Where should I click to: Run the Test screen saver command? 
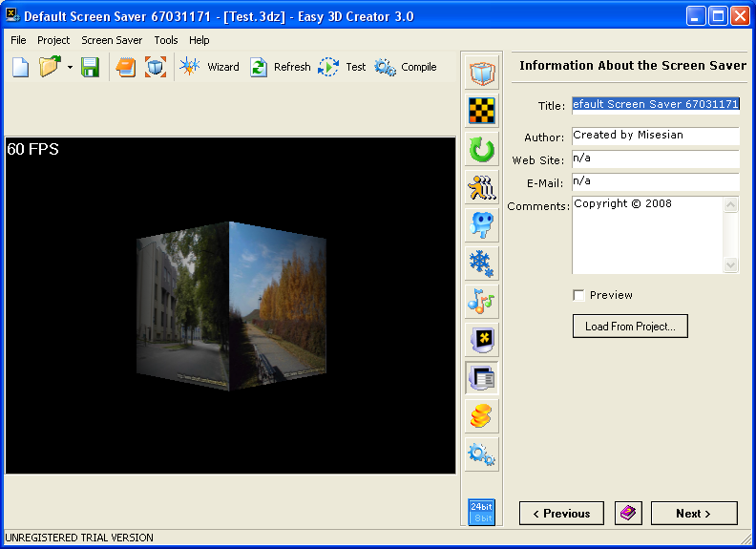pyautogui.click(x=342, y=67)
